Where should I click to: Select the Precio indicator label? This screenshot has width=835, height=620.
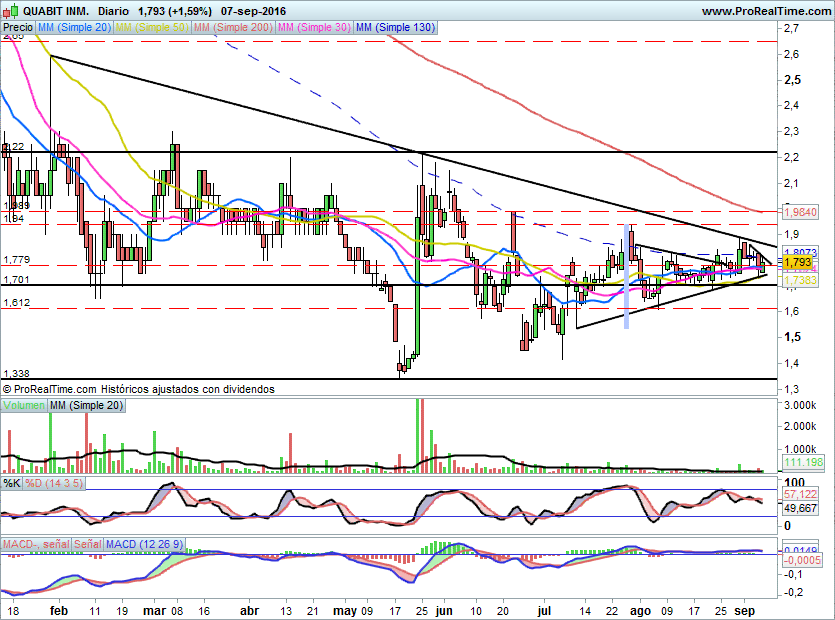[x=17, y=28]
